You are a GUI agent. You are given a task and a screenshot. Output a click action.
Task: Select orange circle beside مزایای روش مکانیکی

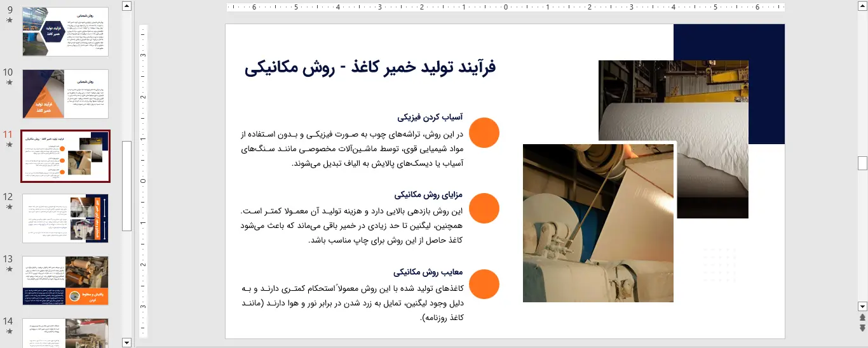[484, 208]
